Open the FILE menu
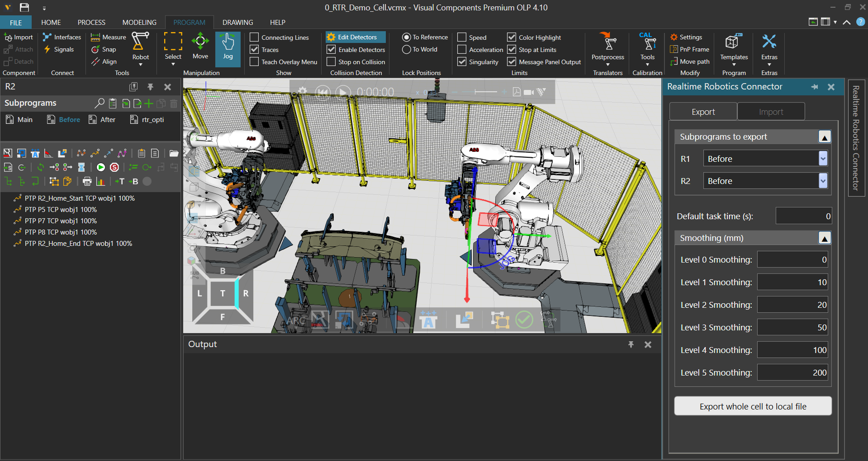Image resolution: width=868 pixels, height=461 pixels. (16, 22)
